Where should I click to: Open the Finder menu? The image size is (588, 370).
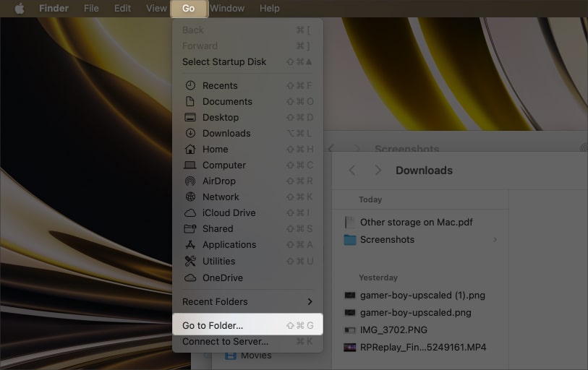click(x=54, y=8)
